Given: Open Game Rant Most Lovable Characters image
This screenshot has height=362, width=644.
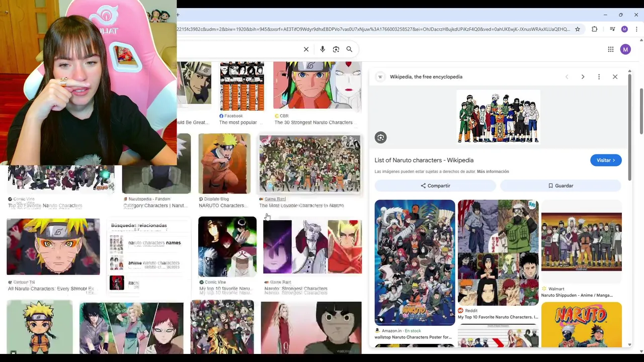Looking at the screenshot, I should click(x=310, y=164).
